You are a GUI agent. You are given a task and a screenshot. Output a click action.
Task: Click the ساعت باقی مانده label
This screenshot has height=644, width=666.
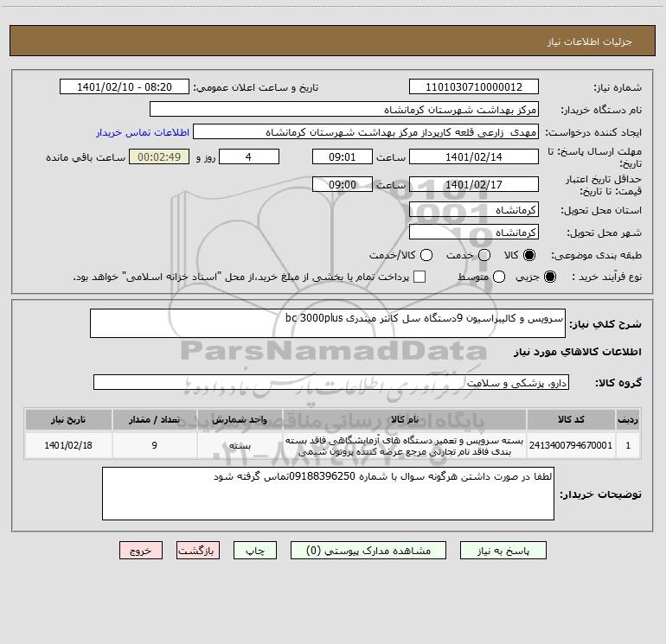pos(86,157)
